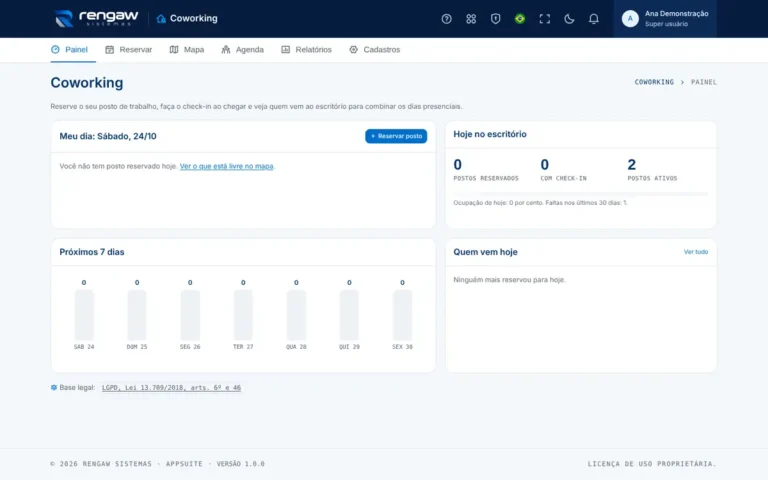Open the Agenda tab
768x480 pixels.
click(242, 49)
